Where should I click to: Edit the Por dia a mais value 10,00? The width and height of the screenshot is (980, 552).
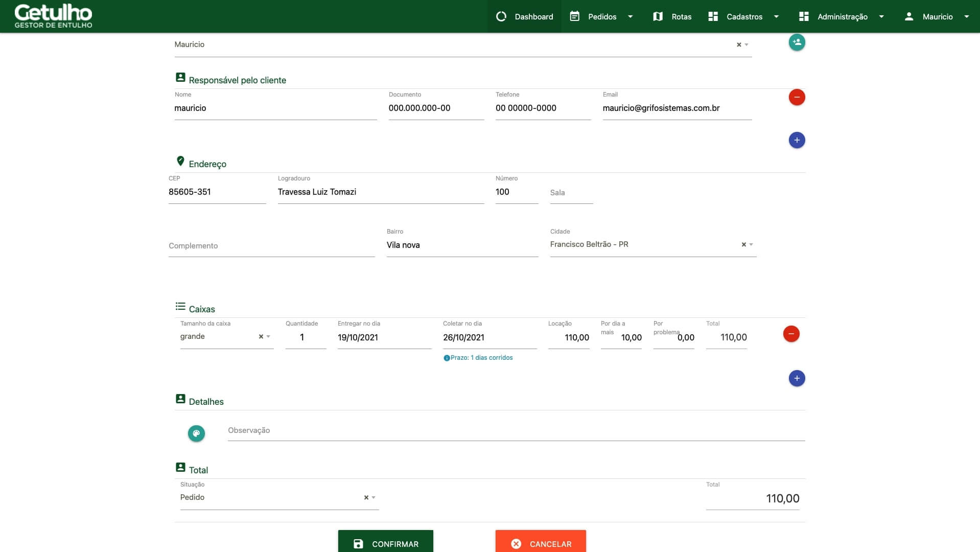[621, 337]
